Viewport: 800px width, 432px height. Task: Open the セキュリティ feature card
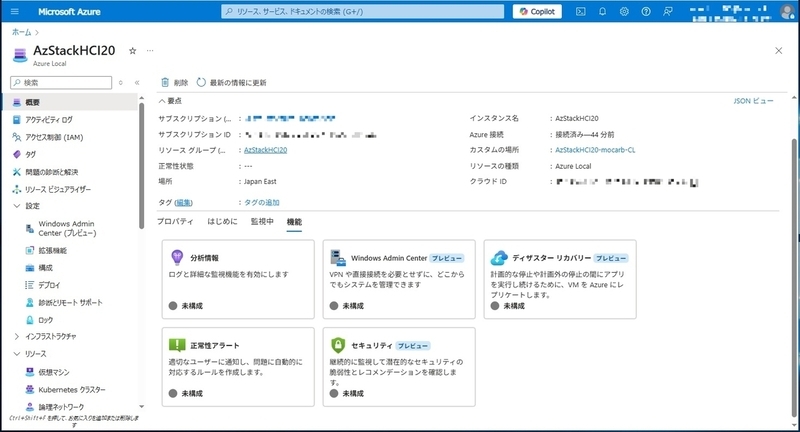click(399, 367)
